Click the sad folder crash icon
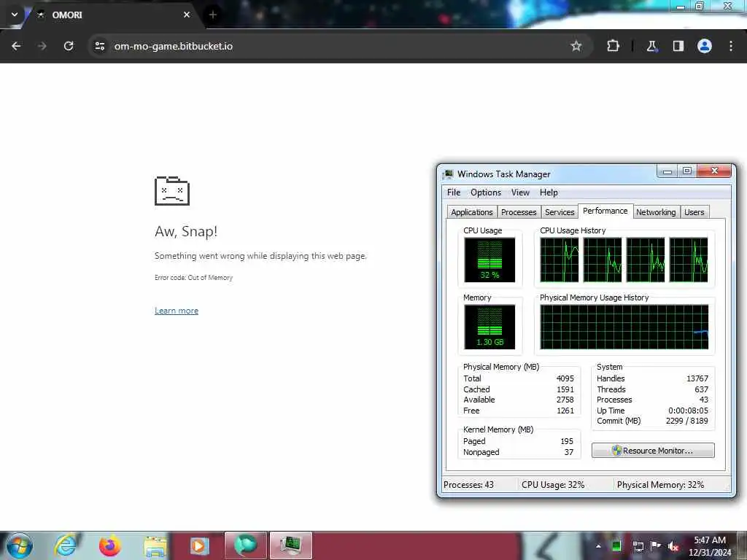This screenshot has height=560, width=747. click(172, 191)
